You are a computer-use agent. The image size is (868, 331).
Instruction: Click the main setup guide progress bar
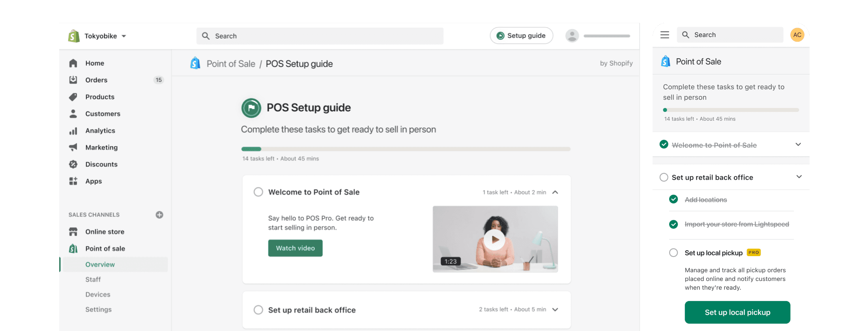(x=406, y=149)
